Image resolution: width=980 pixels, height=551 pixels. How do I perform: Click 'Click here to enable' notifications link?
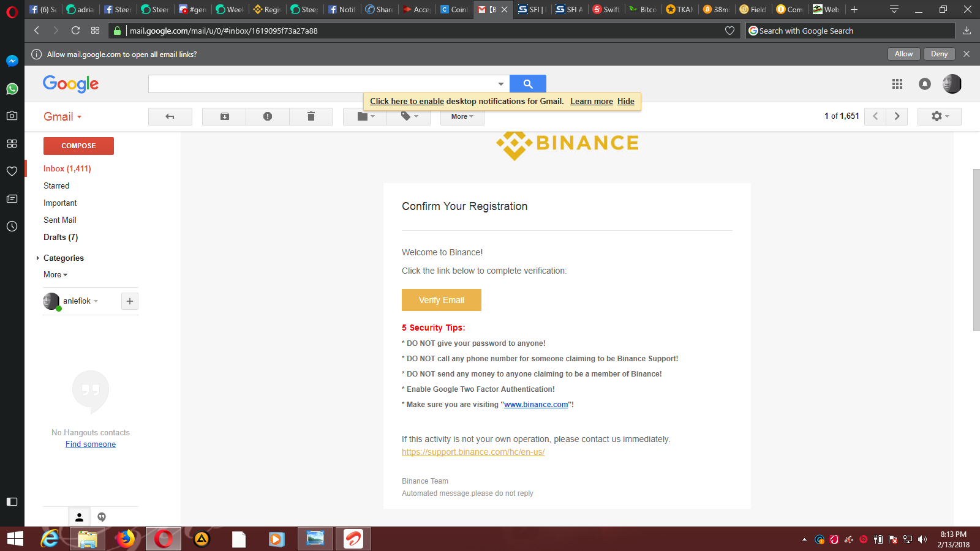pyautogui.click(x=407, y=102)
